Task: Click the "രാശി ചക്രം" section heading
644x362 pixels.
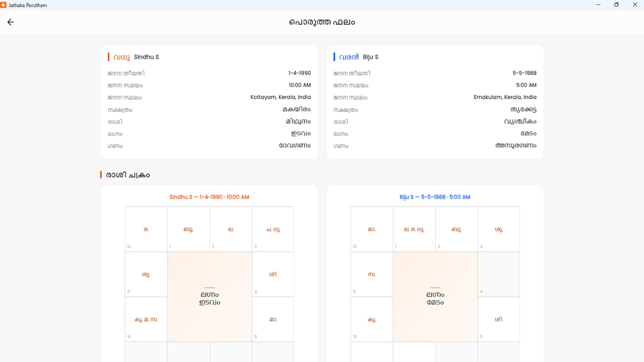Action: pyautogui.click(x=128, y=175)
